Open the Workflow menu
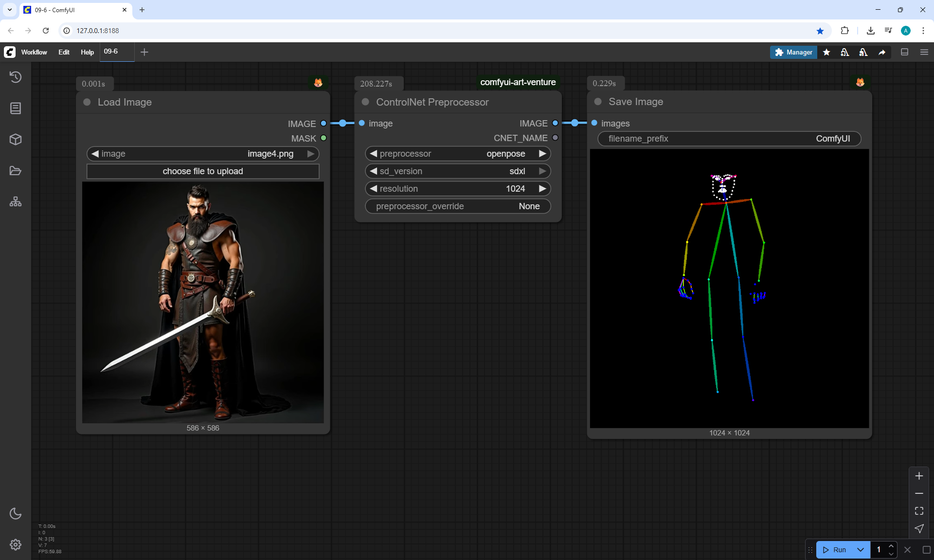 pyautogui.click(x=34, y=52)
